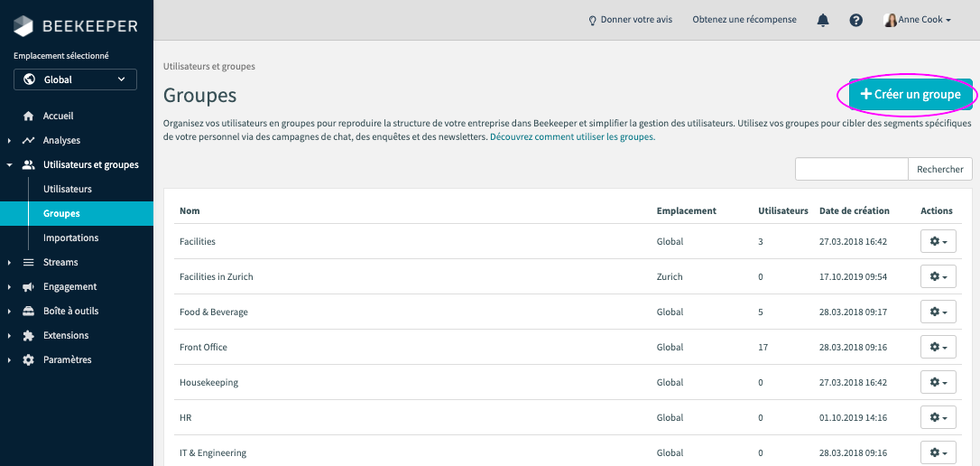Open the Food & Beverage group name
Image resolution: width=980 pixels, height=466 pixels.
tap(214, 312)
